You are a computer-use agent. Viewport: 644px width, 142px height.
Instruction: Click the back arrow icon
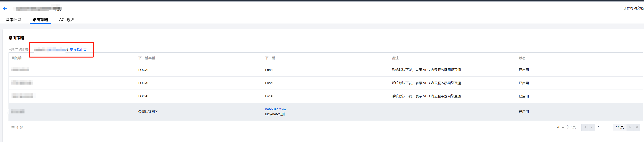click(x=5, y=9)
